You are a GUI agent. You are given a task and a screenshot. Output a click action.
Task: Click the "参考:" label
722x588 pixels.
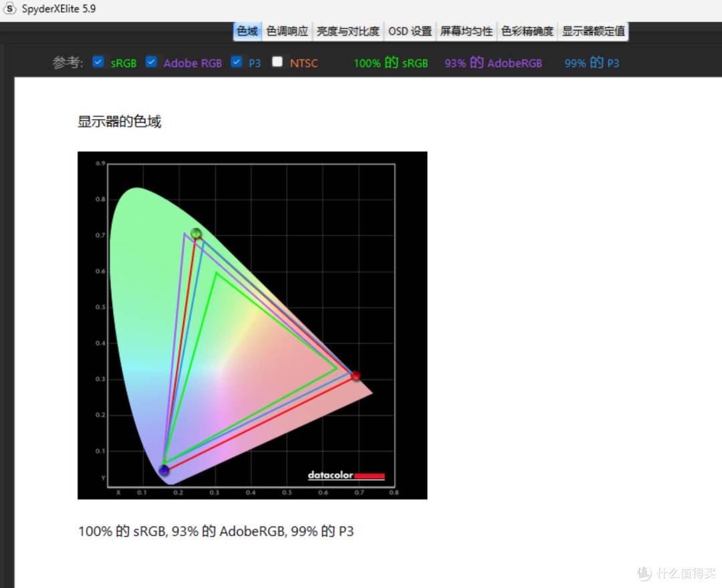(x=68, y=63)
